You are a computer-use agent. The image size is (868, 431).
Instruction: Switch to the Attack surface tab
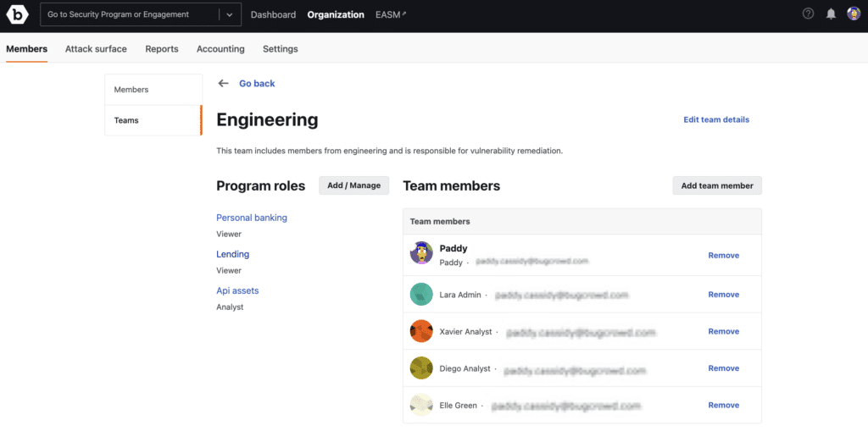(96, 49)
